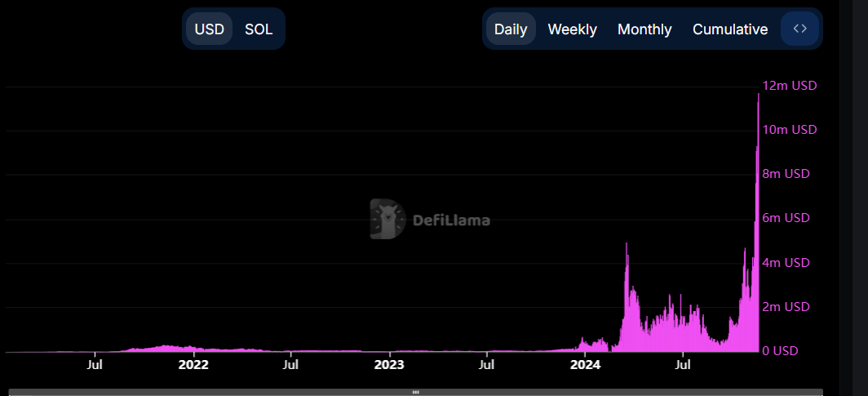Select the Daily interval view
The height and width of the screenshot is (396, 868).
click(x=511, y=29)
